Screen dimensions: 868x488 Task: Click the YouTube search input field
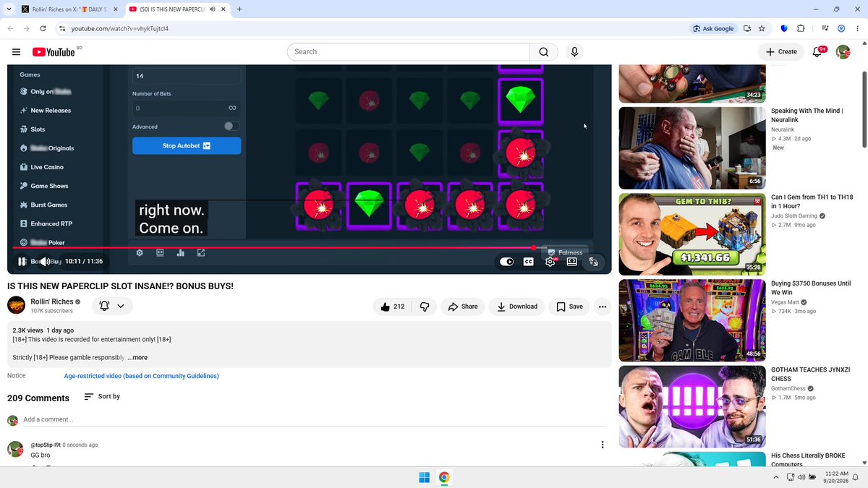[x=409, y=52]
